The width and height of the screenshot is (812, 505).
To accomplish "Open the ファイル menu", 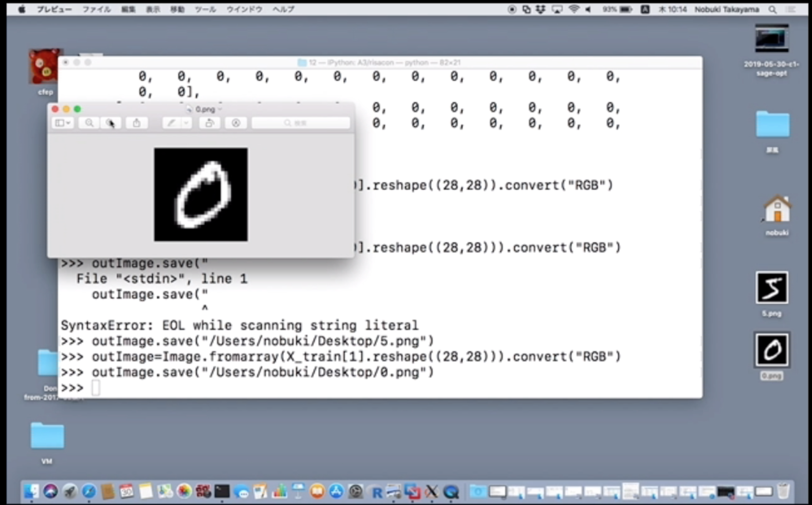I will (x=96, y=10).
